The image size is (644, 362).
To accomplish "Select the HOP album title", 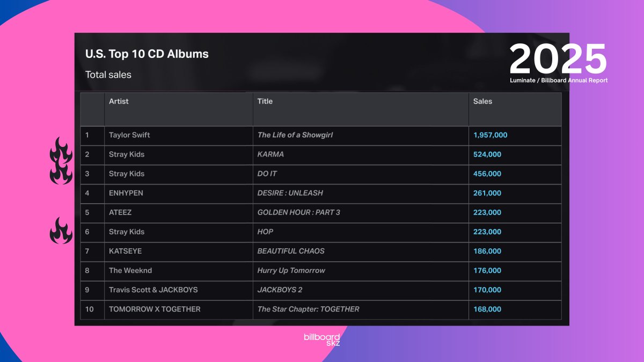I will [x=265, y=232].
